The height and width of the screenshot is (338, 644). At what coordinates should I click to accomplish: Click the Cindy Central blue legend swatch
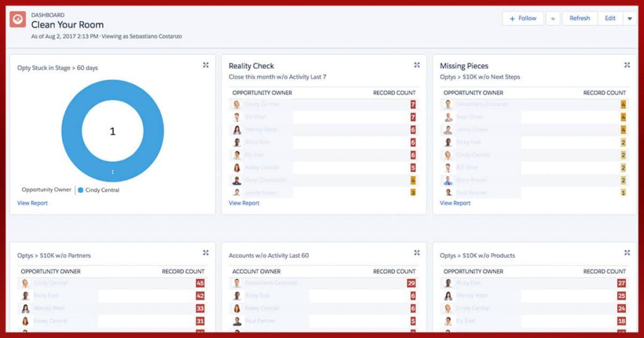point(80,190)
